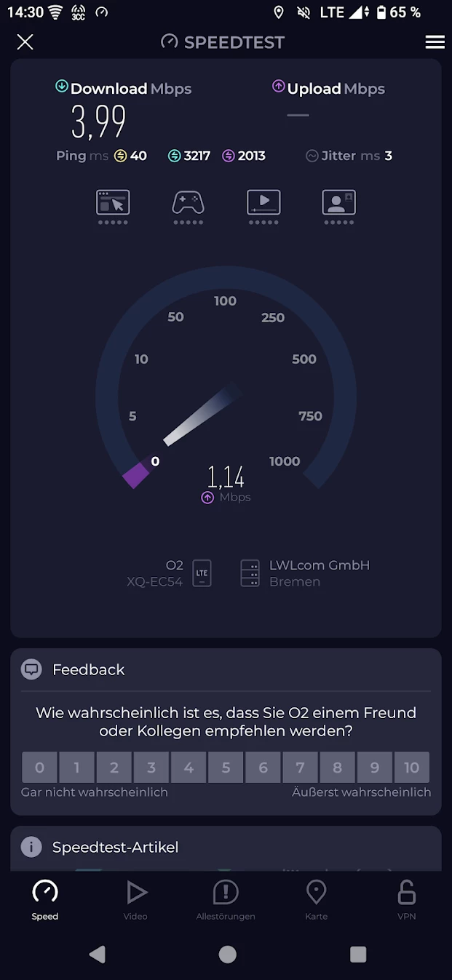This screenshot has width=452, height=980.
Task: Select rating 10 in feedback scale
Action: pyautogui.click(x=411, y=768)
